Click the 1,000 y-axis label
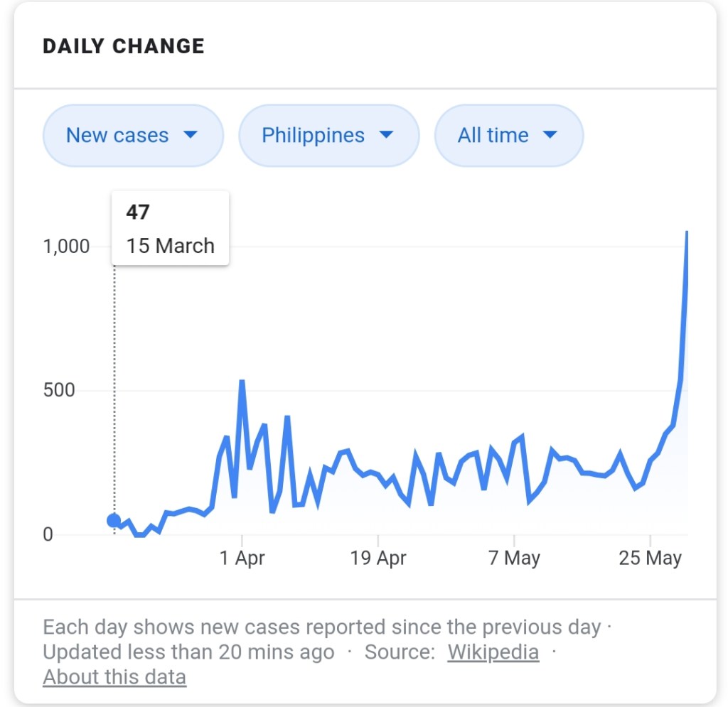The width and height of the screenshot is (728, 707). [x=66, y=247]
